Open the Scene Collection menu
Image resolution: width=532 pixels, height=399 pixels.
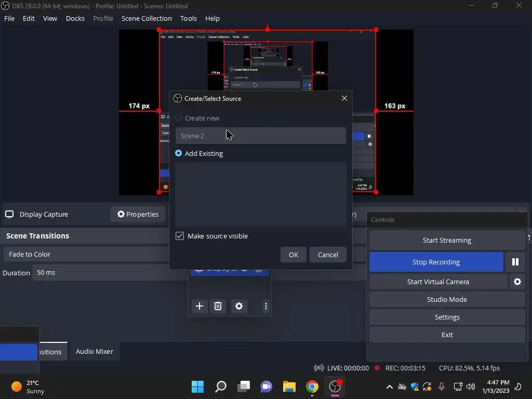point(147,18)
